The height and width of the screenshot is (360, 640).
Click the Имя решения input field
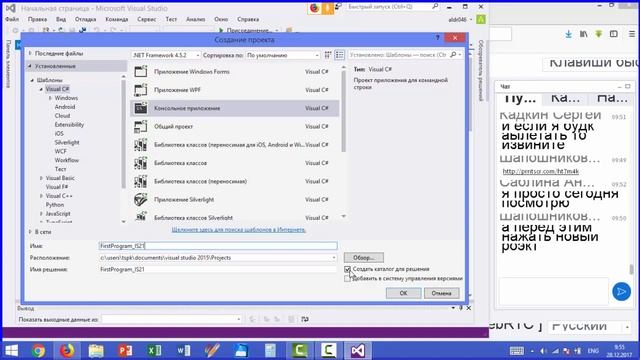click(218, 269)
